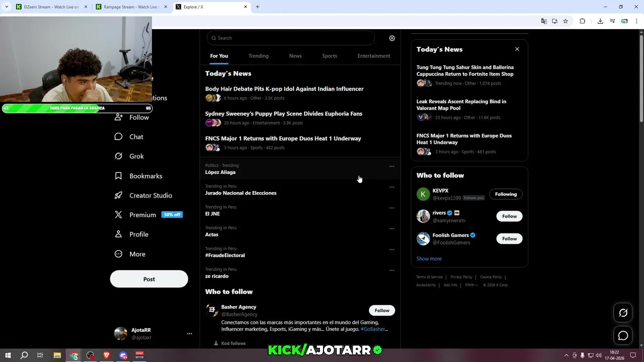Click the Chrome translate page icon
The height and width of the screenshot is (362, 644).
click(x=544, y=21)
